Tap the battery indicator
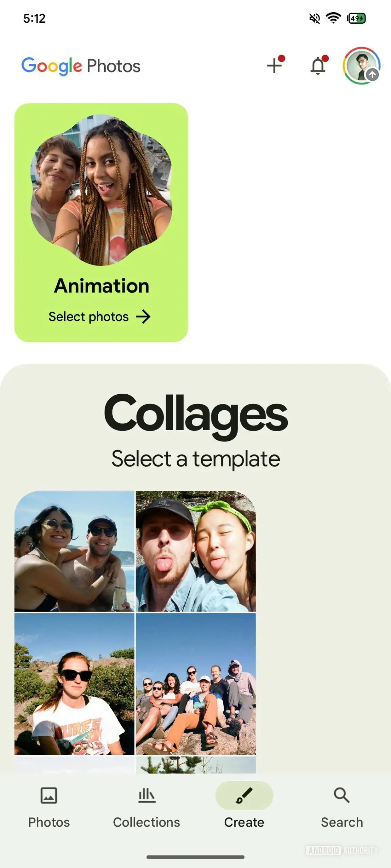 [356, 18]
